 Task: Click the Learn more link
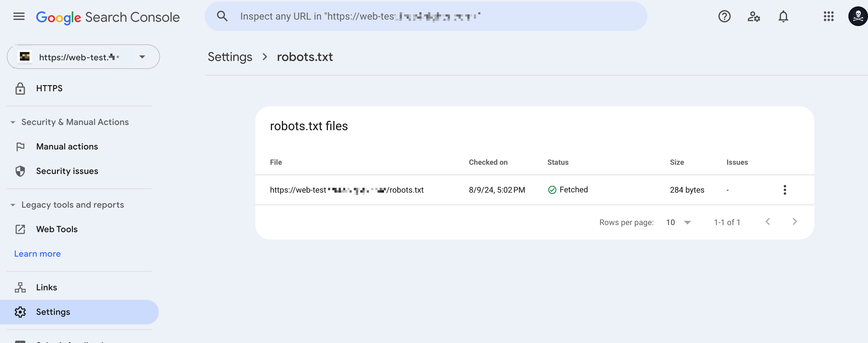tap(37, 254)
